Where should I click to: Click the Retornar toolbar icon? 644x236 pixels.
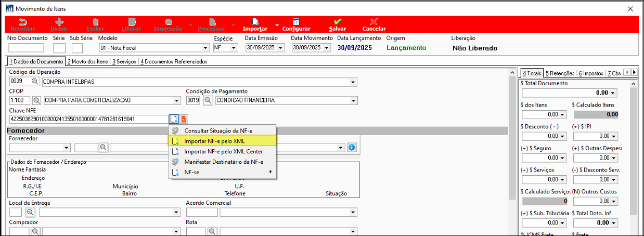(23, 22)
